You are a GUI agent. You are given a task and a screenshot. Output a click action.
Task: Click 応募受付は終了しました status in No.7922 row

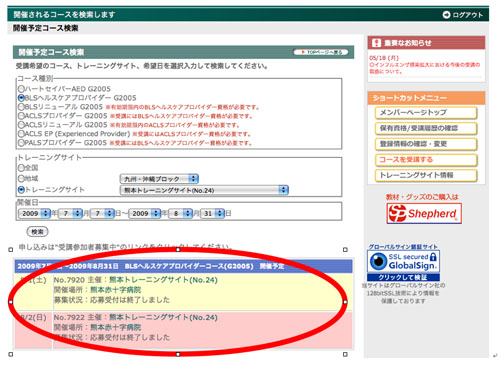click(x=130, y=338)
